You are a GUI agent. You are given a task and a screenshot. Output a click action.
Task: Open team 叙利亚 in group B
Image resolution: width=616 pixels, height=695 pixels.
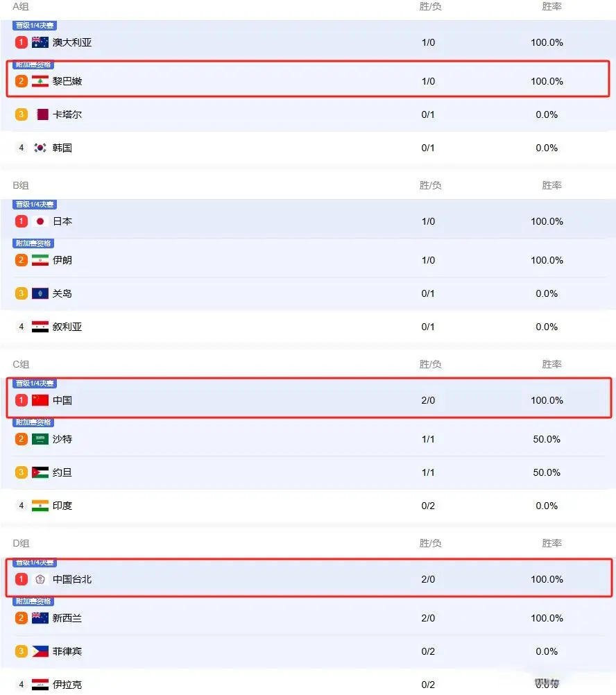click(67, 327)
